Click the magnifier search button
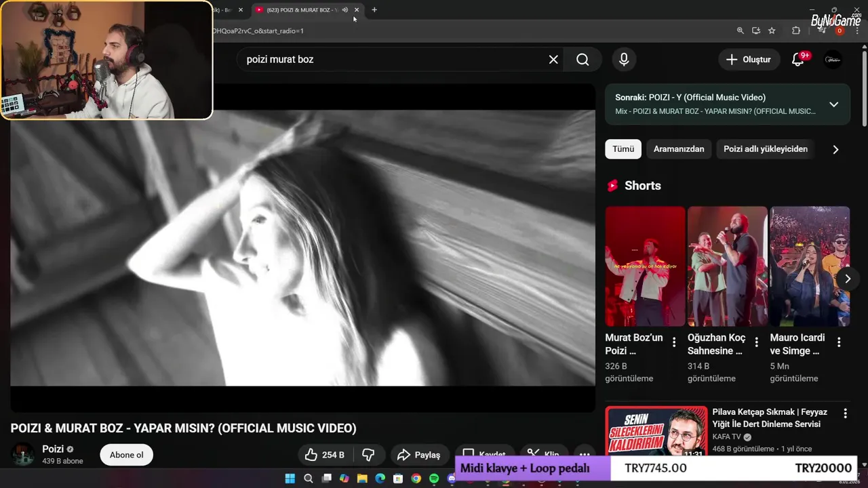 tap(583, 60)
